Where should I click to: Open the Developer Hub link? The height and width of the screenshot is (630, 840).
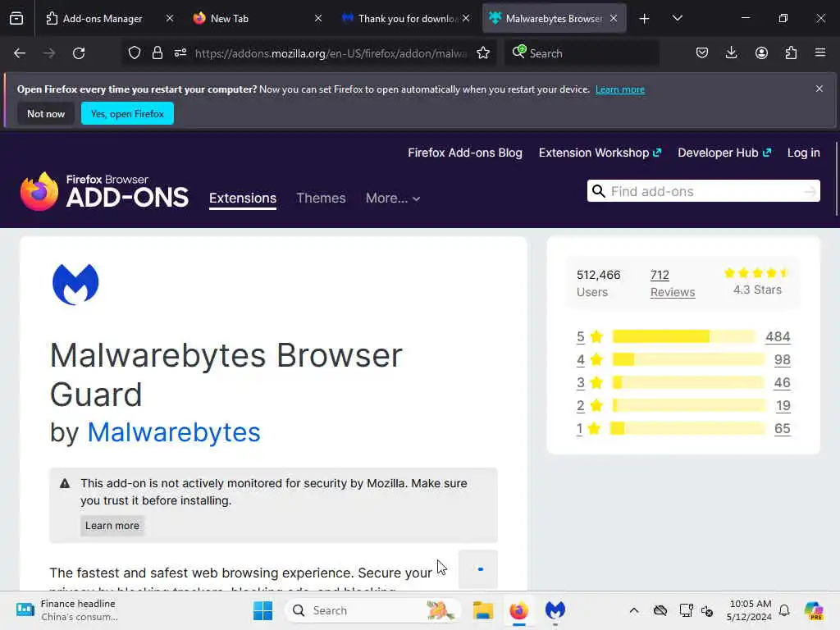724,153
